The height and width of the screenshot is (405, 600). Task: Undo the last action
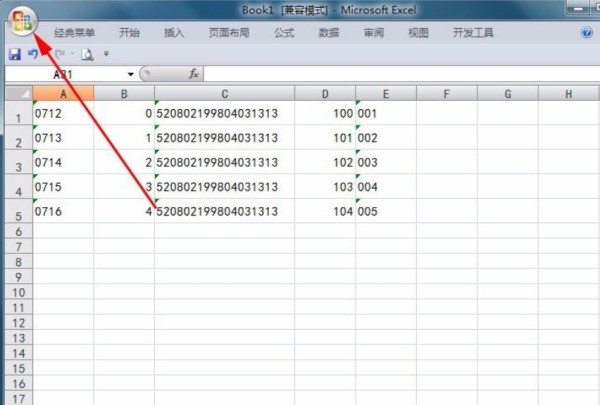[x=33, y=54]
